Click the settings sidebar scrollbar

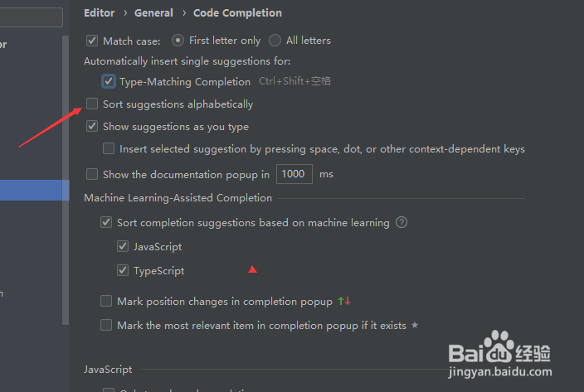(66, 181)
